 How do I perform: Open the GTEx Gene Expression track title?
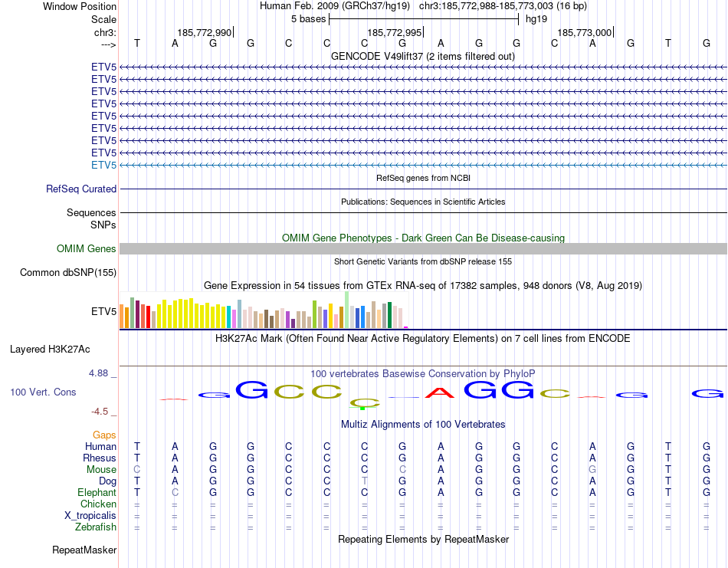tap(423, 286)
